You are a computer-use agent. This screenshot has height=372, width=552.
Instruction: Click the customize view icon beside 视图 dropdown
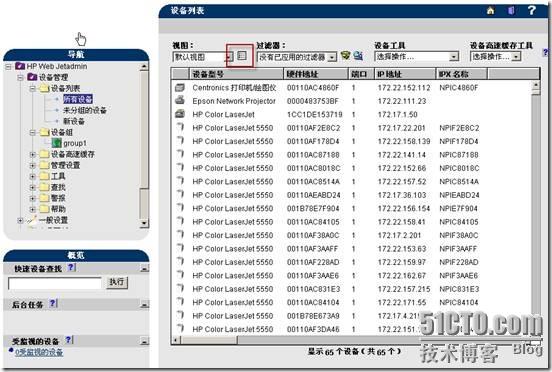pos(242,56)
